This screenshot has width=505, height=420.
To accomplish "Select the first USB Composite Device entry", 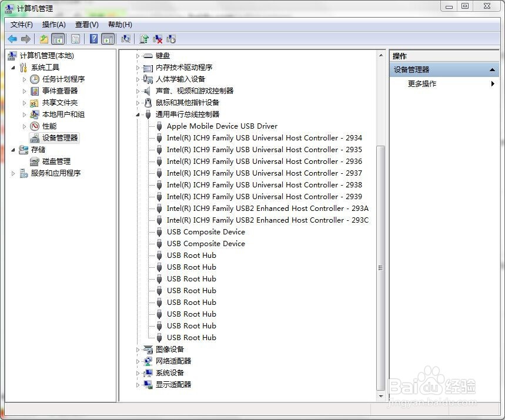I will tap(205, 231).
